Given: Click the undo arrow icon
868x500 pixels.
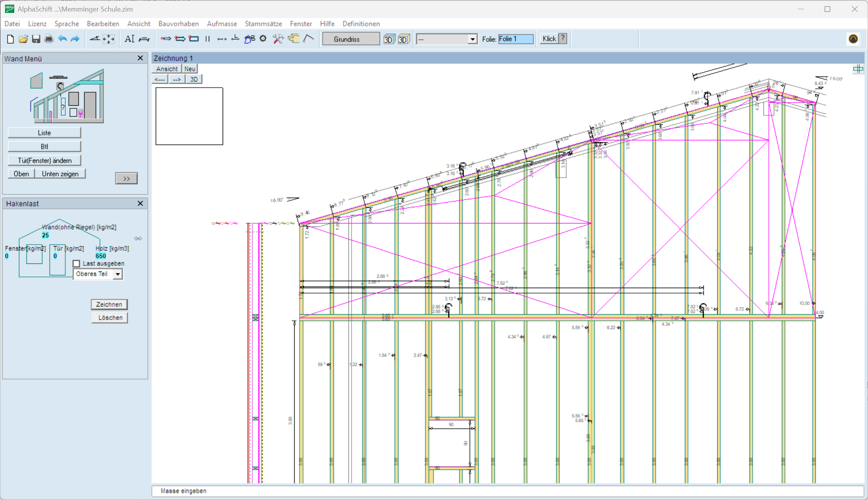Looking at the screenshot, I should click(x=62, y=39).
